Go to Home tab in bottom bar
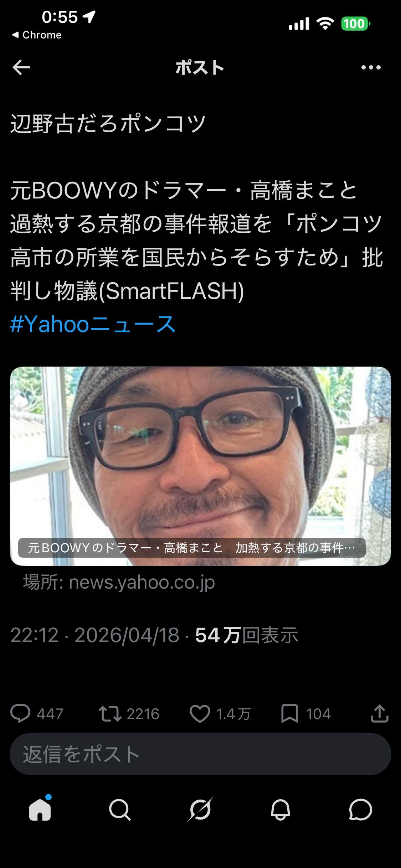 tap(40, 809)
